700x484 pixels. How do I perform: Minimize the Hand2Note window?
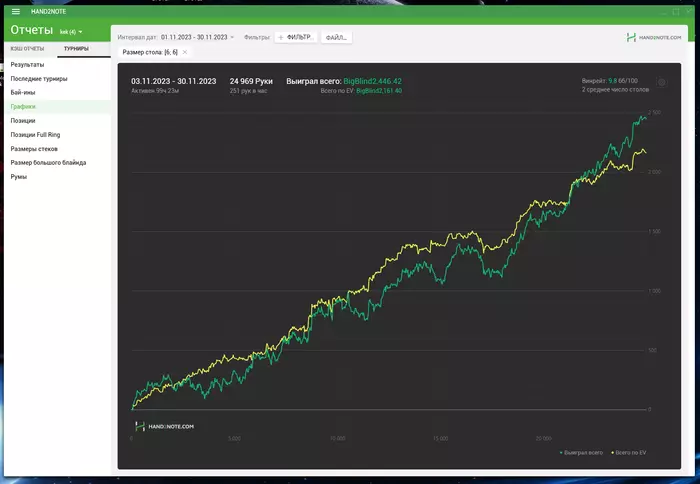coord(664,12)
